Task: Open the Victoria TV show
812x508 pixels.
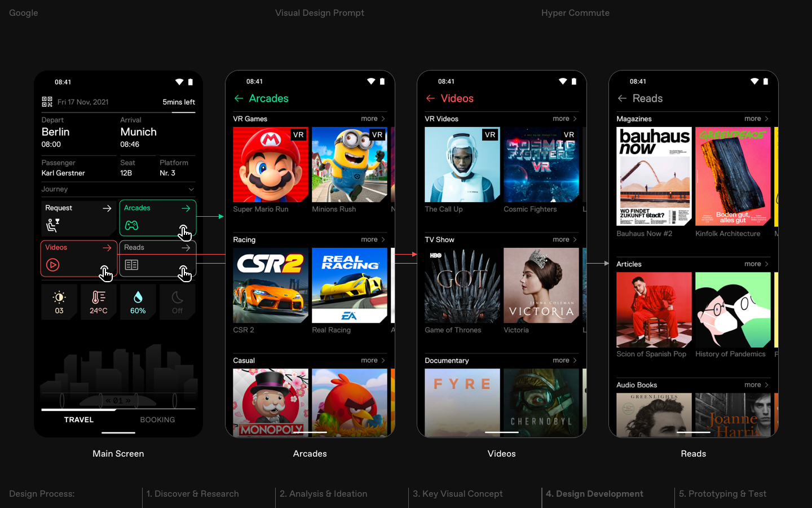Action: click(541, 285)
